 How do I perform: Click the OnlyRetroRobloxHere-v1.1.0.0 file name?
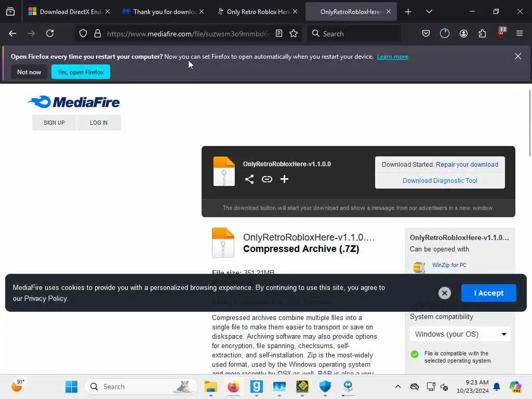click(287, 164)
